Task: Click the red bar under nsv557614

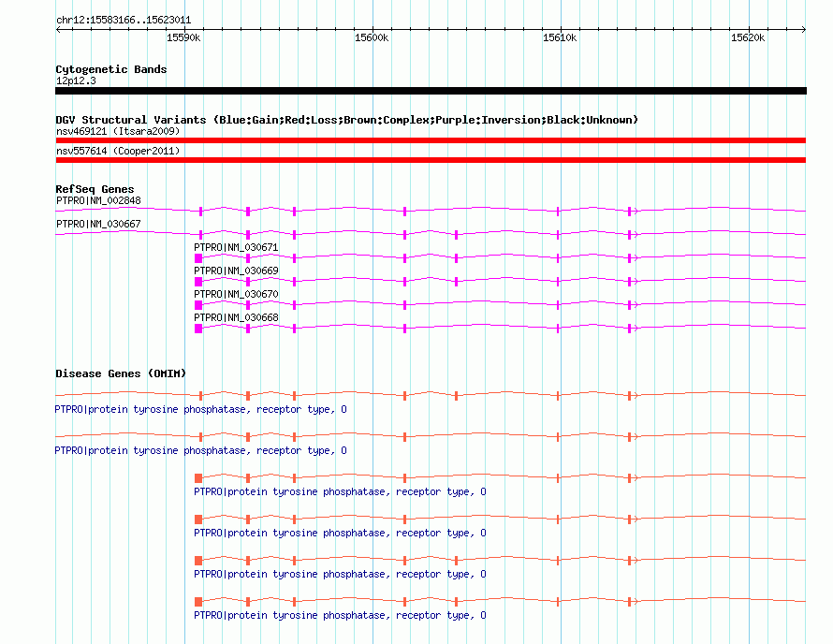Action: pyautogui.click(x=431, y=160)
